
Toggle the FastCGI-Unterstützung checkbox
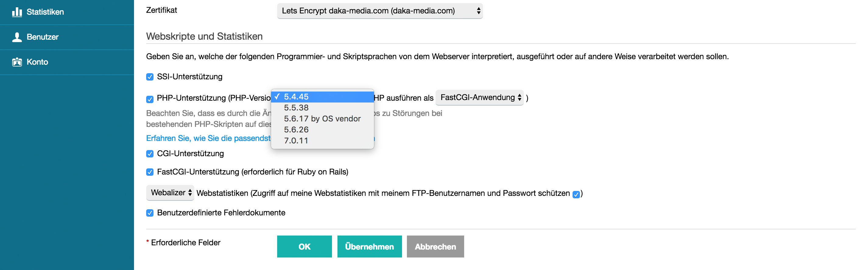click(x=150, y=172)
